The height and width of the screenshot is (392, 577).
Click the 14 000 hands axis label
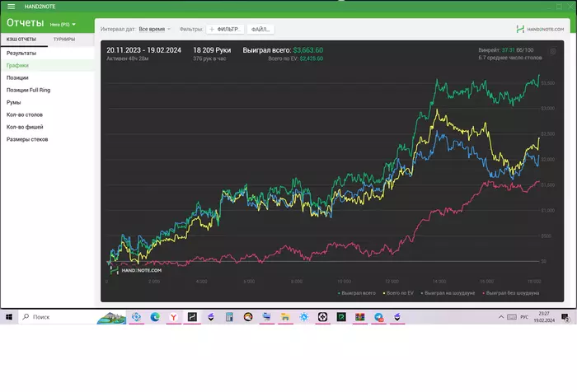[x=439, y=282]
